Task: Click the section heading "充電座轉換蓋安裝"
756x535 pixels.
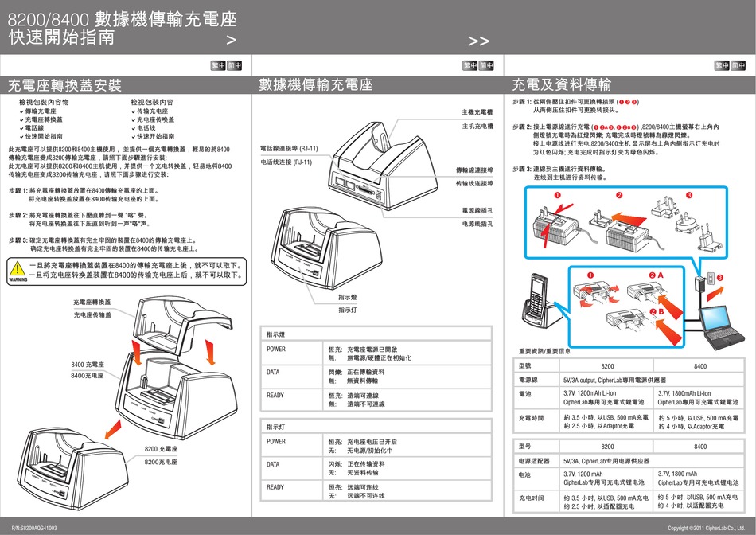Action: 64,85
